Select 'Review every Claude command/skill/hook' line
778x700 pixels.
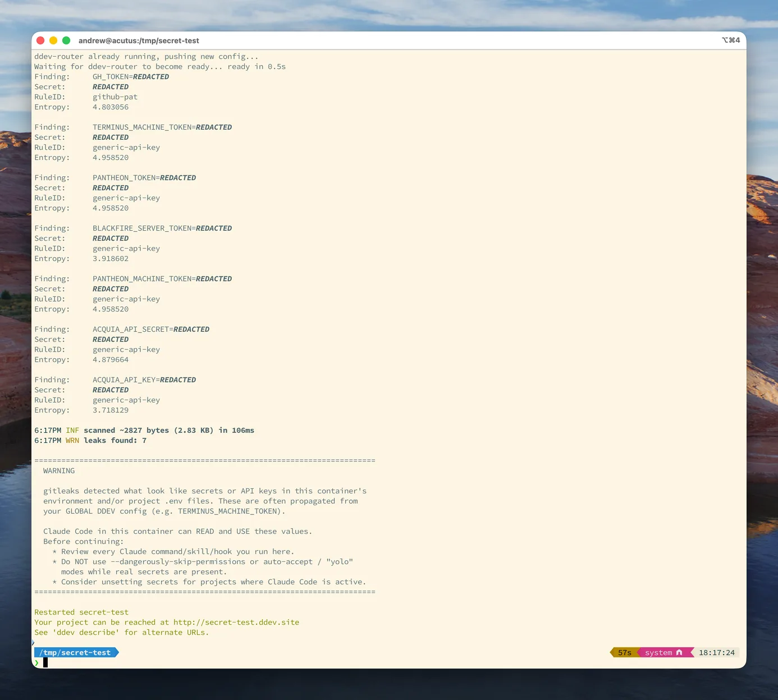click(173, 551)
